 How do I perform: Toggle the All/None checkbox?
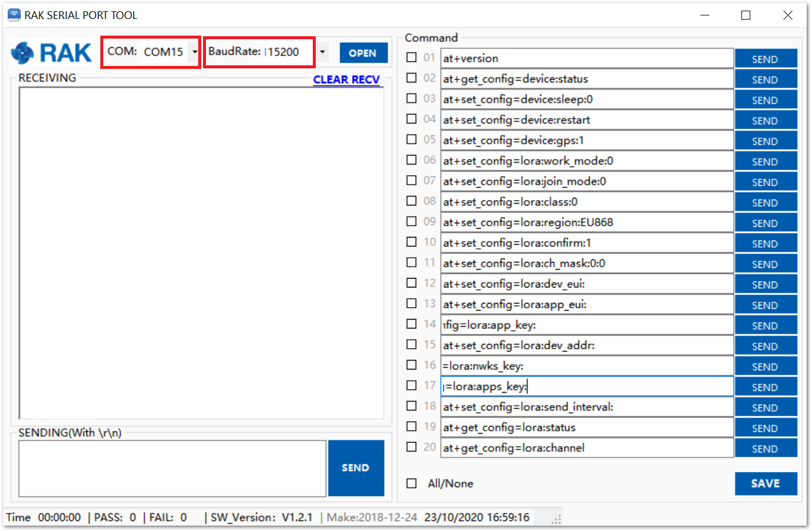pyautogui.click(x=411, y=483)
